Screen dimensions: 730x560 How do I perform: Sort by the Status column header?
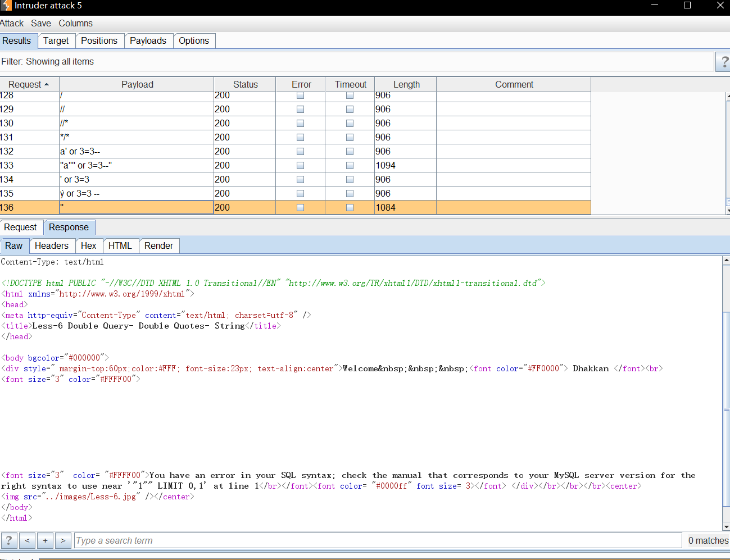coord(245,84)
